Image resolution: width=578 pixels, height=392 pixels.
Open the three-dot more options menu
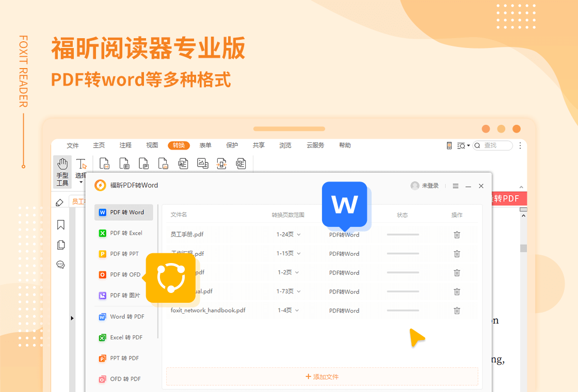pos(520,145)
